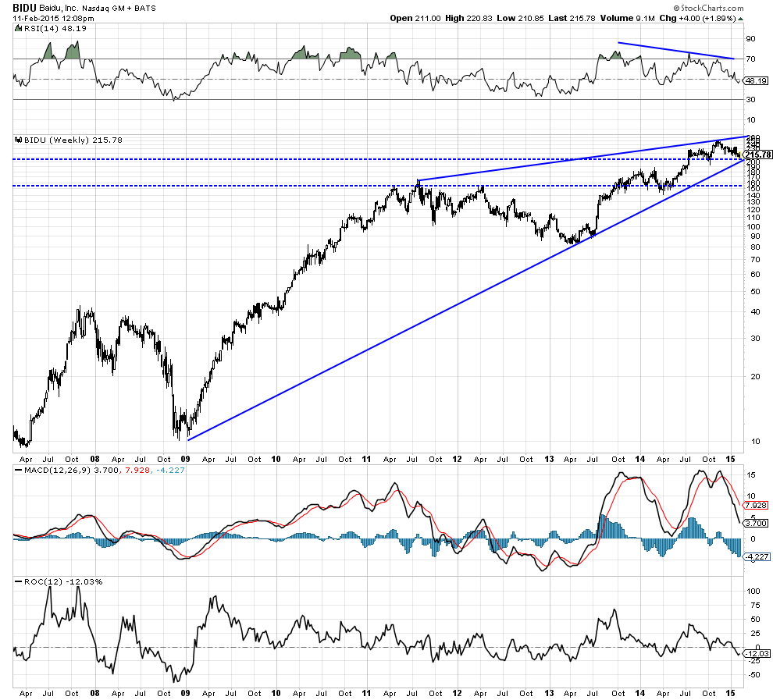Click the 100 level on the price axis

coord(753,226)
